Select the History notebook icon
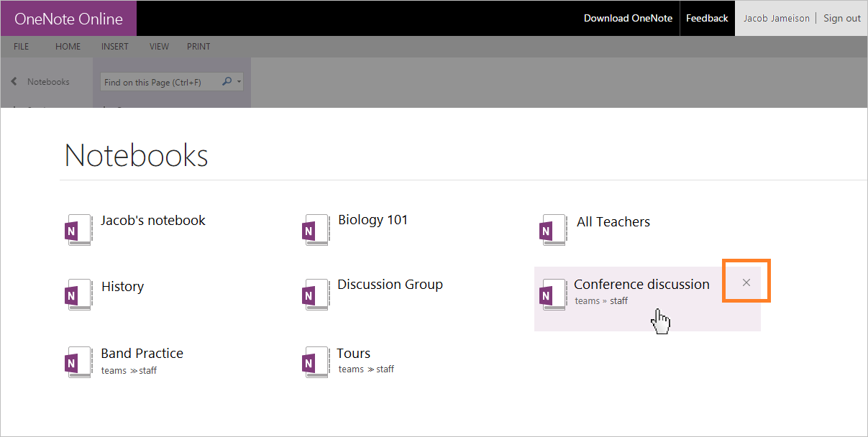The height and width of the screenshot is (437, 868). pyautogui.click(x=79, y=295)
